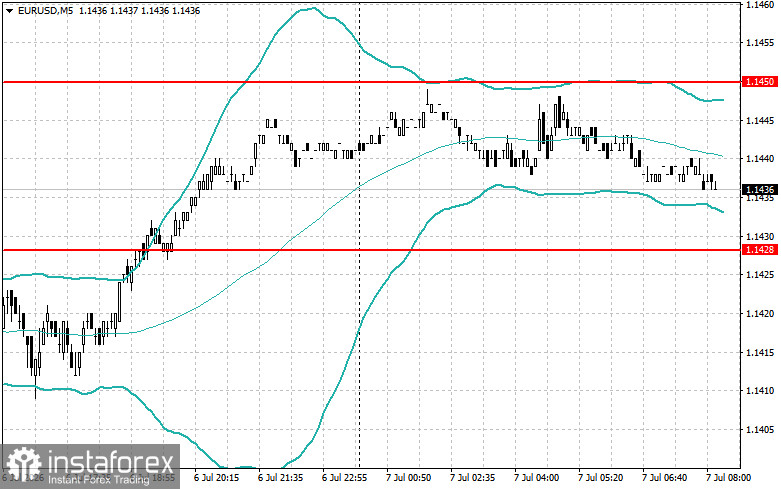Click the current price 1.1436 black label
781x489 pixels.
tap(759, 189)
